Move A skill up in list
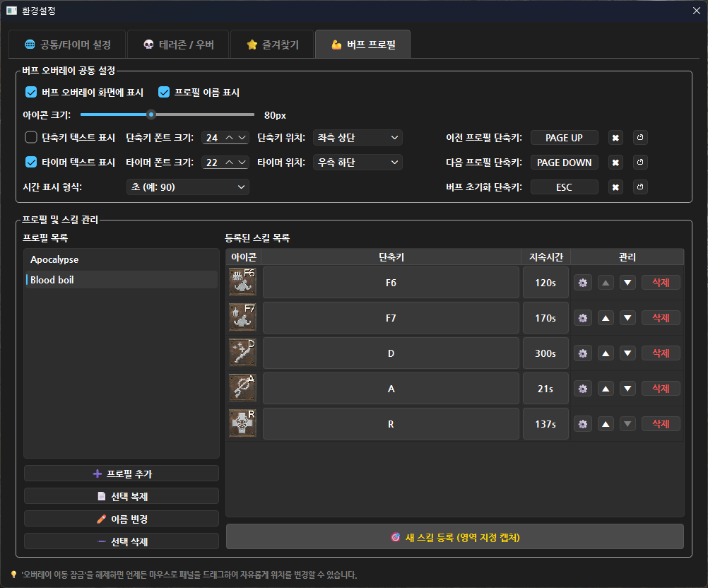Viewport: 708px width, 588px height. (x=606, y=389)
